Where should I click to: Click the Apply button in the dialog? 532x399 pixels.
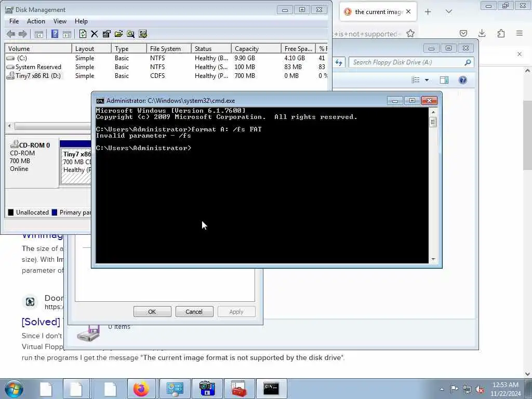236,312
